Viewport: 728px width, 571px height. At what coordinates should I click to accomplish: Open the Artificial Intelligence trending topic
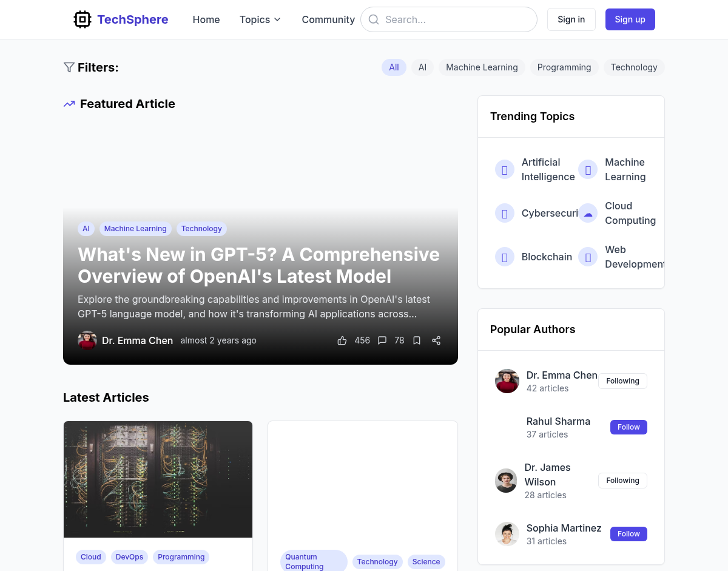click(x=548, y=169)
